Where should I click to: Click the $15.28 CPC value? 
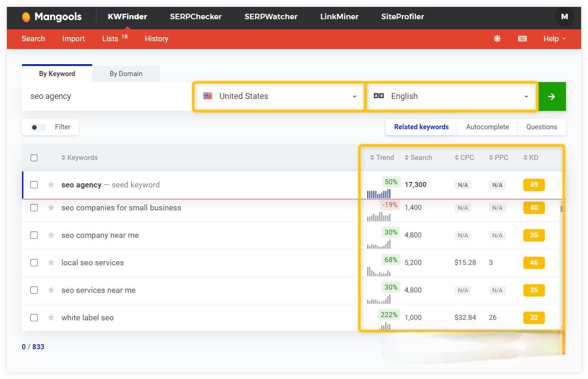tap(465, 263)
